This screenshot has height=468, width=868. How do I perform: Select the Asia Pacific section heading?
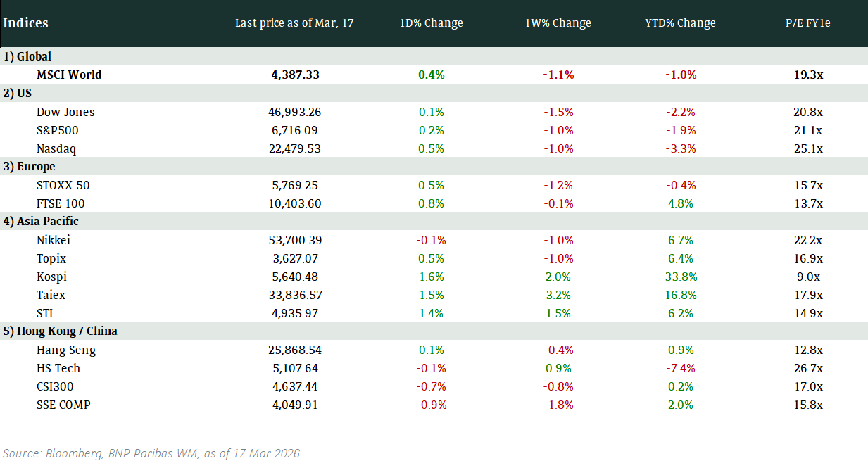point(41,221)
